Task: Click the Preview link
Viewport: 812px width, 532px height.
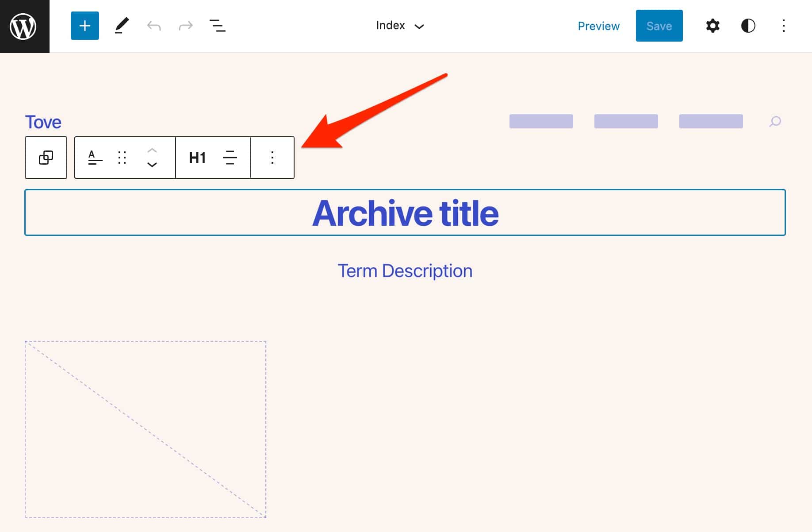Action: click(598, 26)
